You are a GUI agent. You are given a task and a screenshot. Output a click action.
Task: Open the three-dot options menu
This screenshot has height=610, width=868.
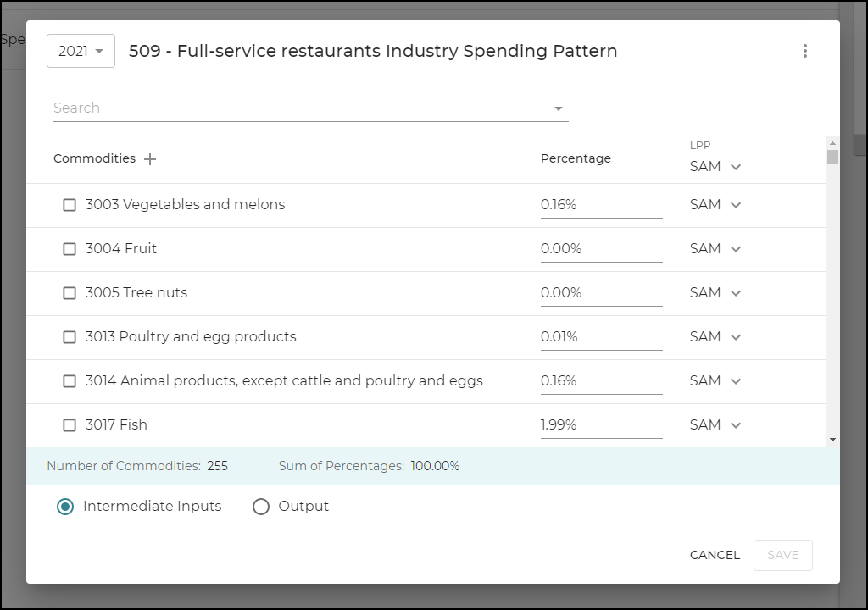coord(805,51)
